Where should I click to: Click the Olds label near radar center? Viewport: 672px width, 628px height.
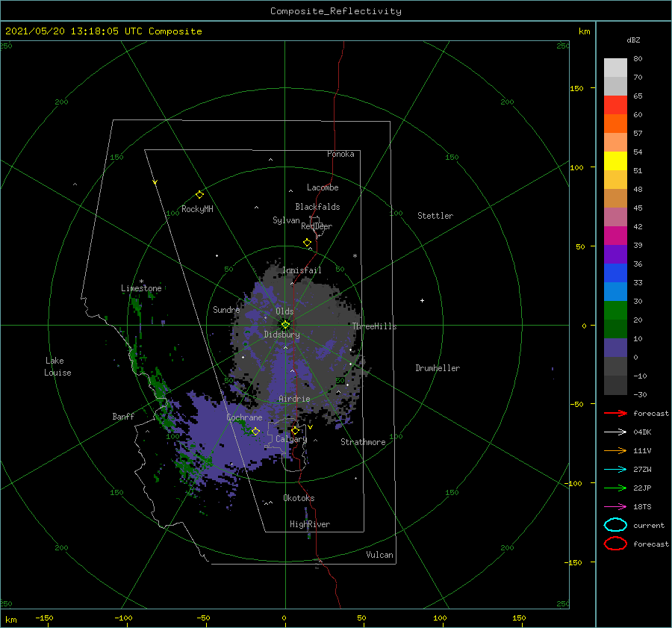coord(284,311)
